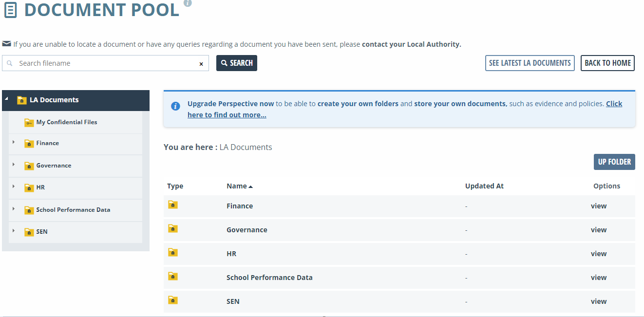
Task: Click the Governance row folder icon in table
Action: (173, 228)
